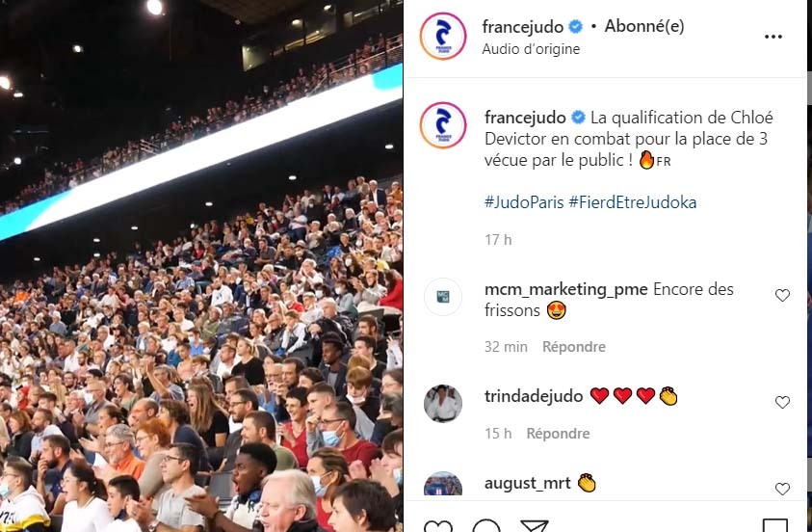Open mcm_marketing_pme profile picture
Image resolution: width=812 pixels, height=532 pixels.
tap(443, 297)
